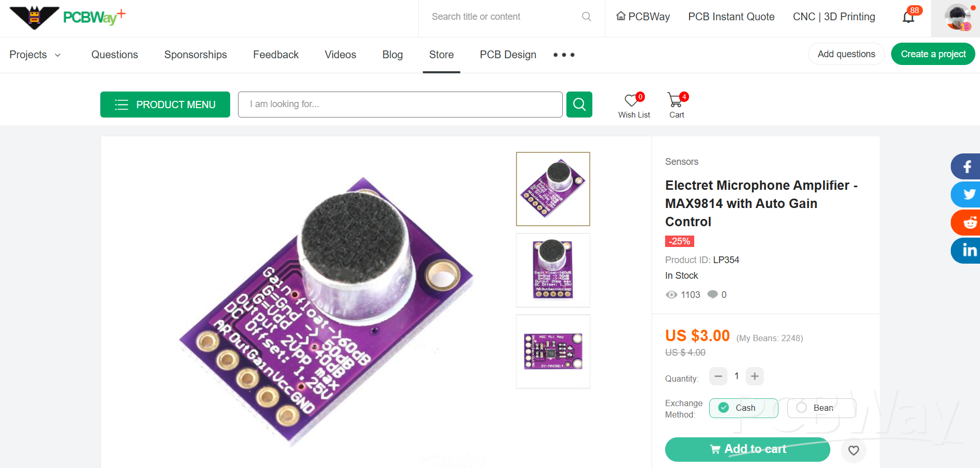Share product on Facebook
This screenshot has width=980, height=468.
[x=966, y=166]
